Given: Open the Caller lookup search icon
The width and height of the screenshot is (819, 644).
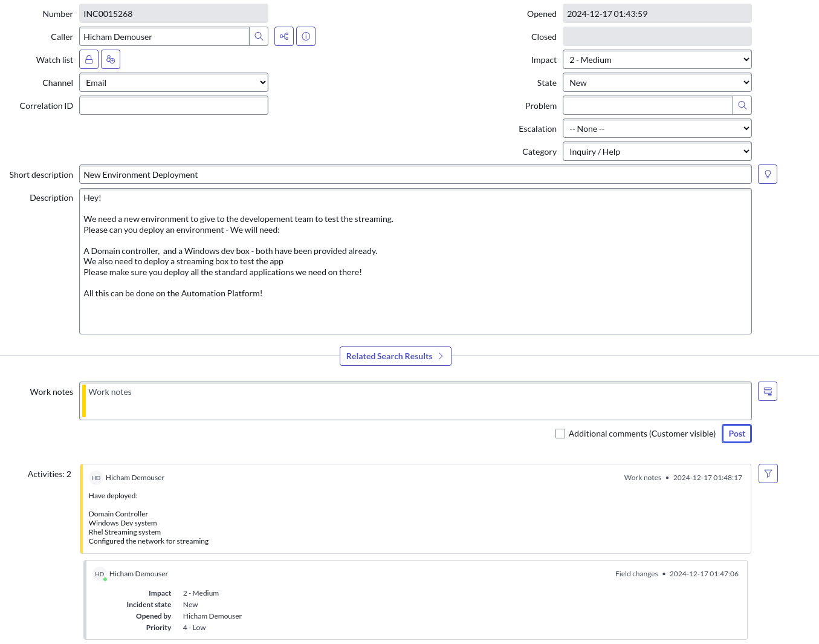Looking at the screenshot, I should (x=259, y=36).
